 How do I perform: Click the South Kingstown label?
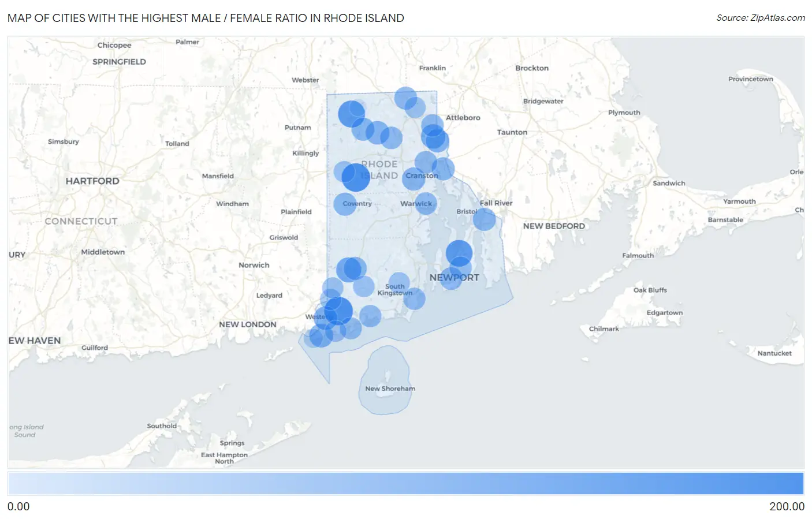coord(395,290)
